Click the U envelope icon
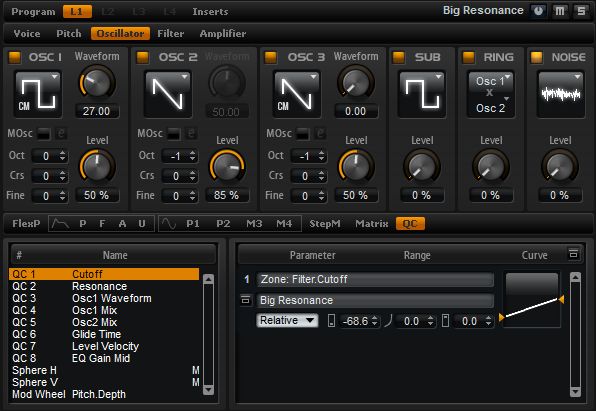Screen dimensions: 596x411 (x=142, y=224)
